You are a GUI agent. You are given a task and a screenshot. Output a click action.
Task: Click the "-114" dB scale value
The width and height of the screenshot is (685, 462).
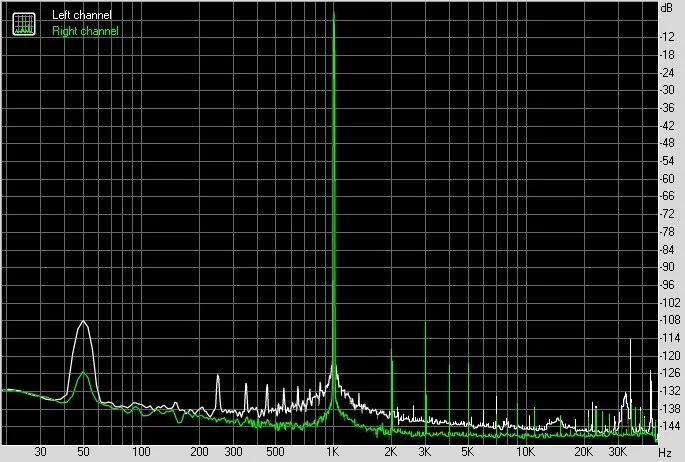point(670,338)
